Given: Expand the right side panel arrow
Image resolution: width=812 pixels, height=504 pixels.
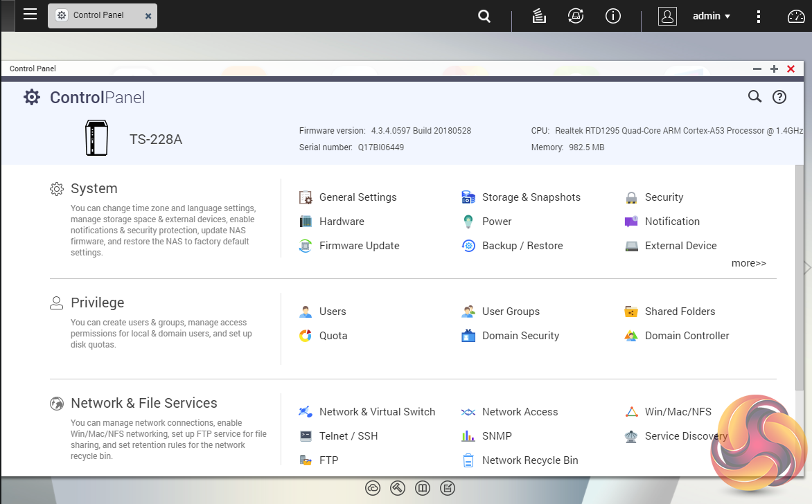Looking at the screenshot, I should point(807,268).
